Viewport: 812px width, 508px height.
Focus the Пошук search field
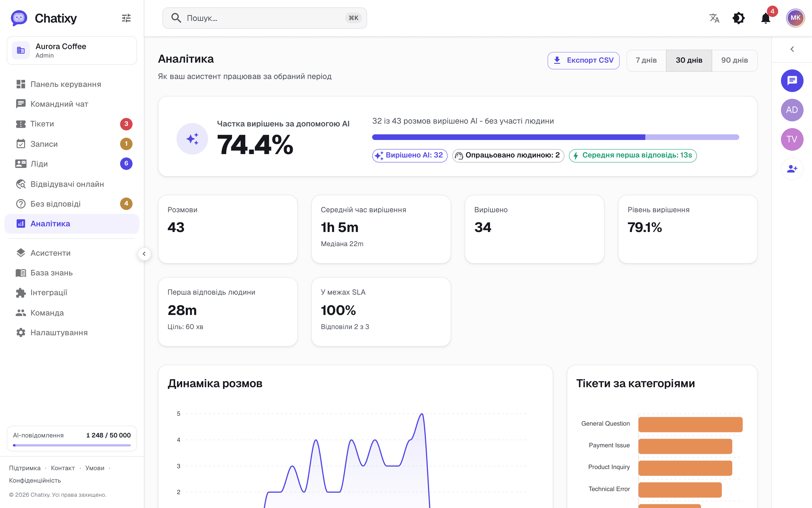[264, 18]
